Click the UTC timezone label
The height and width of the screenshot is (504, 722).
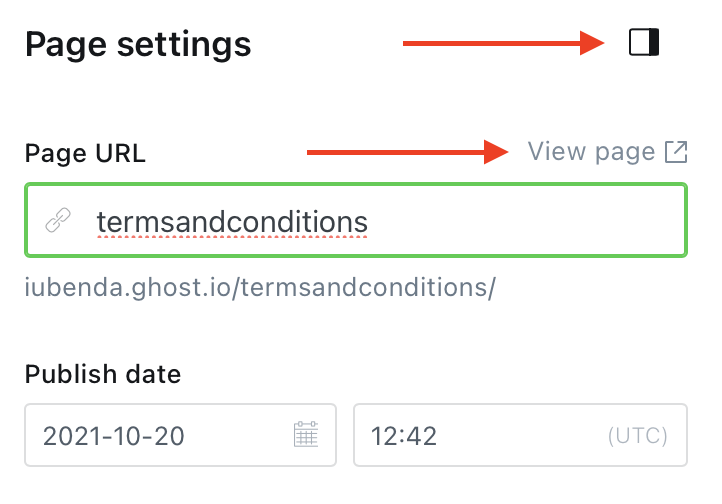(x=637, y=436)
